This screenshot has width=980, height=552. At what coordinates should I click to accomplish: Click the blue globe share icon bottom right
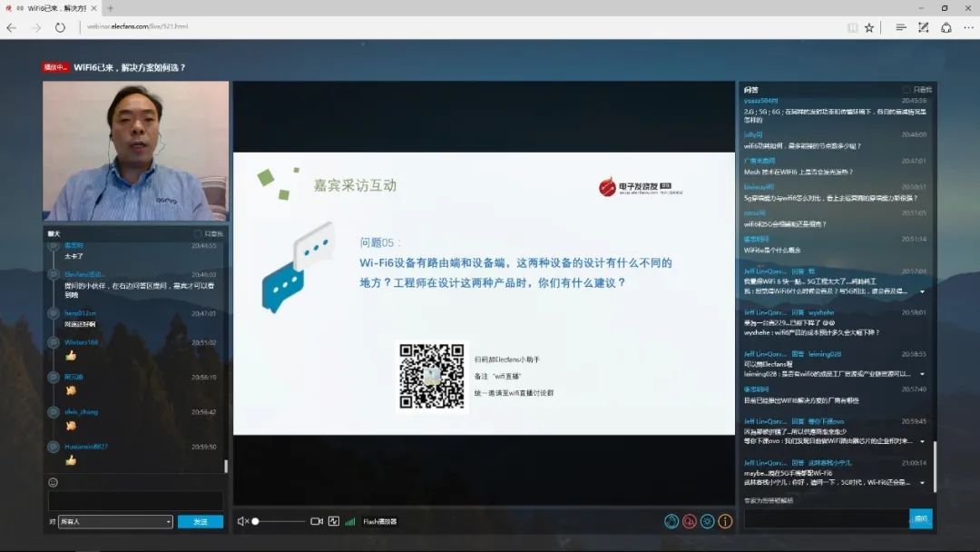point(671,521)
